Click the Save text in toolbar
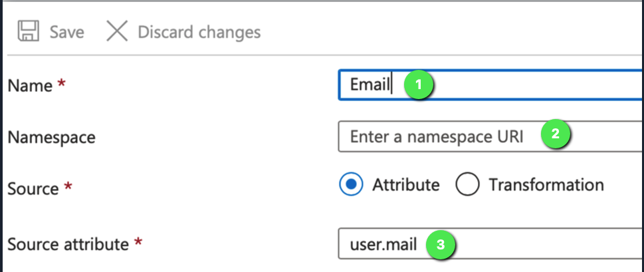Screen dimensions: 644x272 67,32
